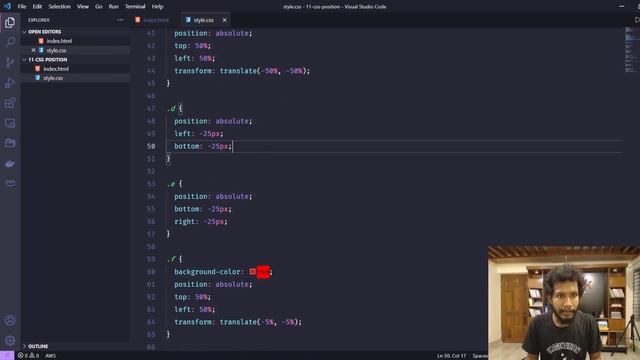Image resolution: width=640 pixels, height=360 pixels.
Task: Show errors and warnings in status bar
Action: point(28,356)
